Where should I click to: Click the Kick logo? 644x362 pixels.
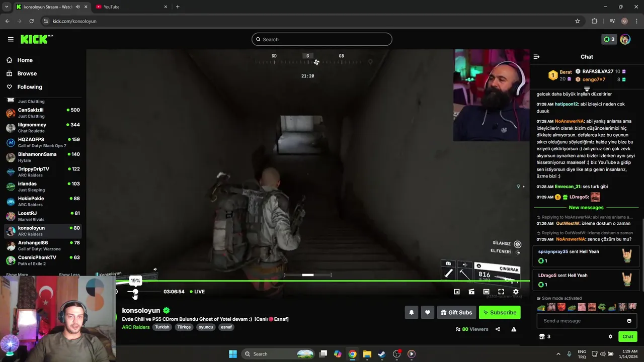(36, 39)
